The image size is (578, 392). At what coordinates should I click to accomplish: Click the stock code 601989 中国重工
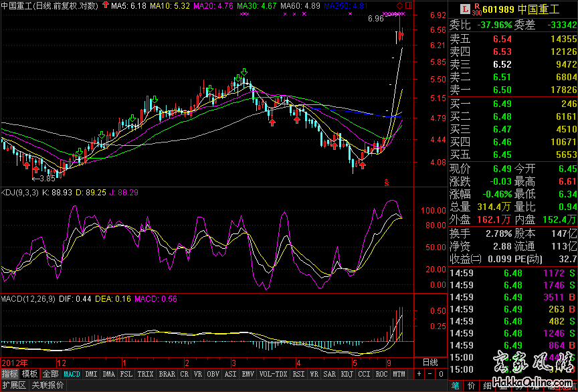point(521,9)
